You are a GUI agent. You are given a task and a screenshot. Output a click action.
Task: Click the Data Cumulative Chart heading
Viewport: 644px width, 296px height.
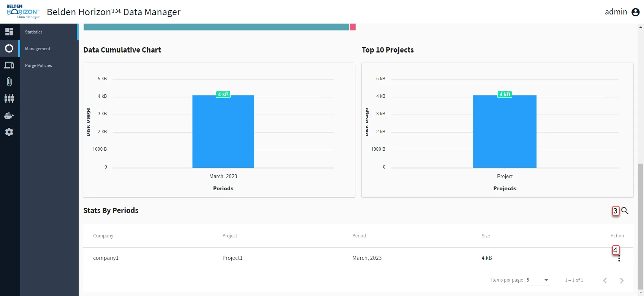click(122, 50)
